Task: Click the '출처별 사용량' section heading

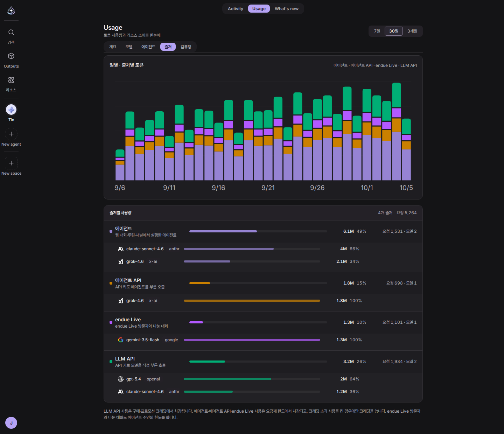Action: point(120,213)
